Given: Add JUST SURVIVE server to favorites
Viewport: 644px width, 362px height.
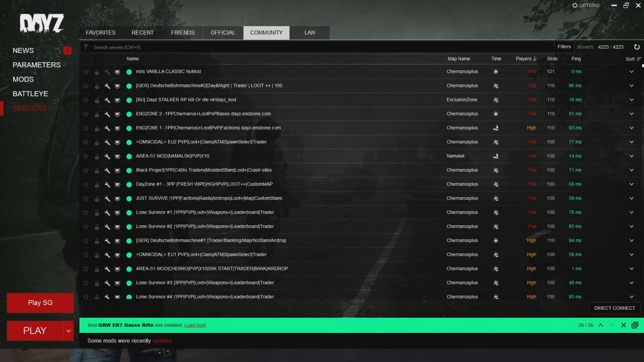Looking at the screenshot, I should 86,198.
